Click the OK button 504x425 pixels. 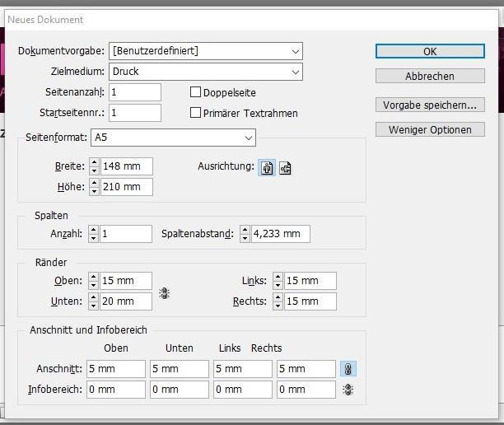(429, 51)
